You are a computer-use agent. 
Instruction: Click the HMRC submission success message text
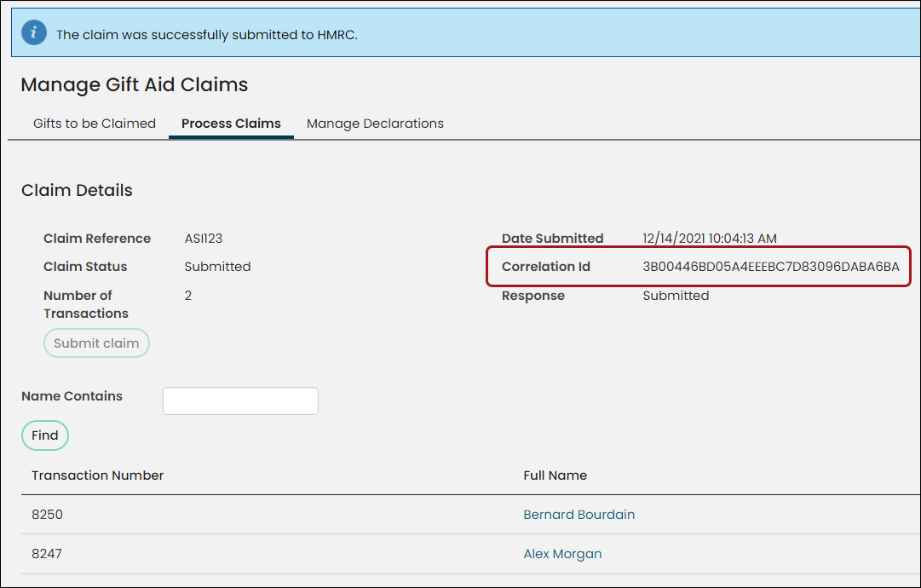click(x=207, y=35)
